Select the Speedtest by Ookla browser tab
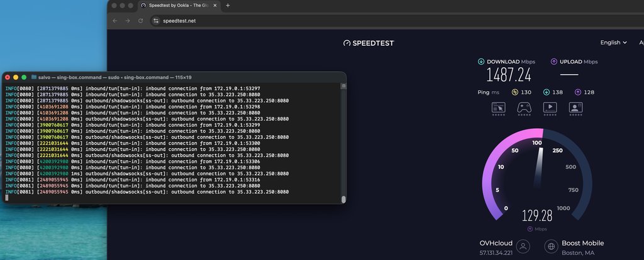This screenshot has width=644, height=260. click(179, 5)
